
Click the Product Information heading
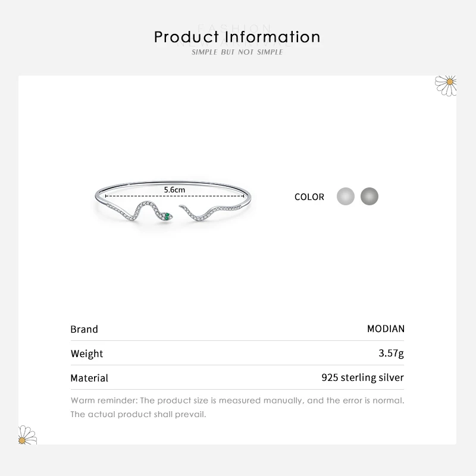237,37
